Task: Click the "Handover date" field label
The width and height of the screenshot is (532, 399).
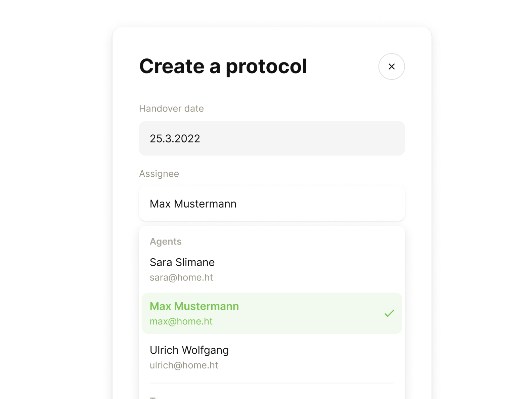Action: click(171, 109)
